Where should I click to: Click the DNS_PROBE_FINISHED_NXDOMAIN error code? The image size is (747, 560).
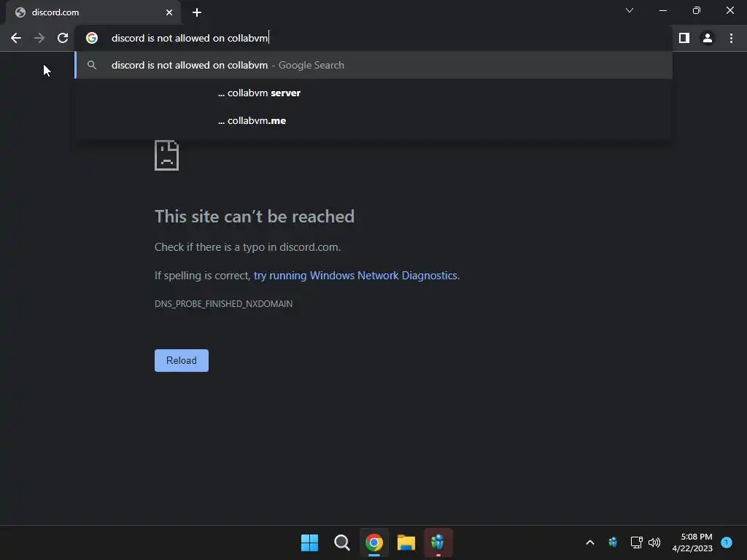pyautogui.click(x=223, y=304)
